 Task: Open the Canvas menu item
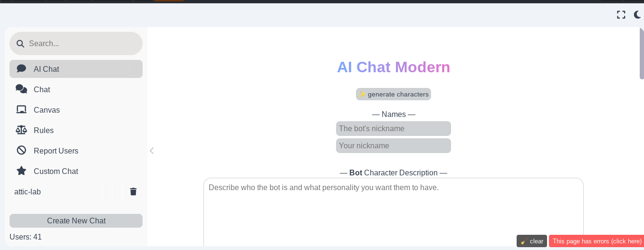click(x=76, y=110)
